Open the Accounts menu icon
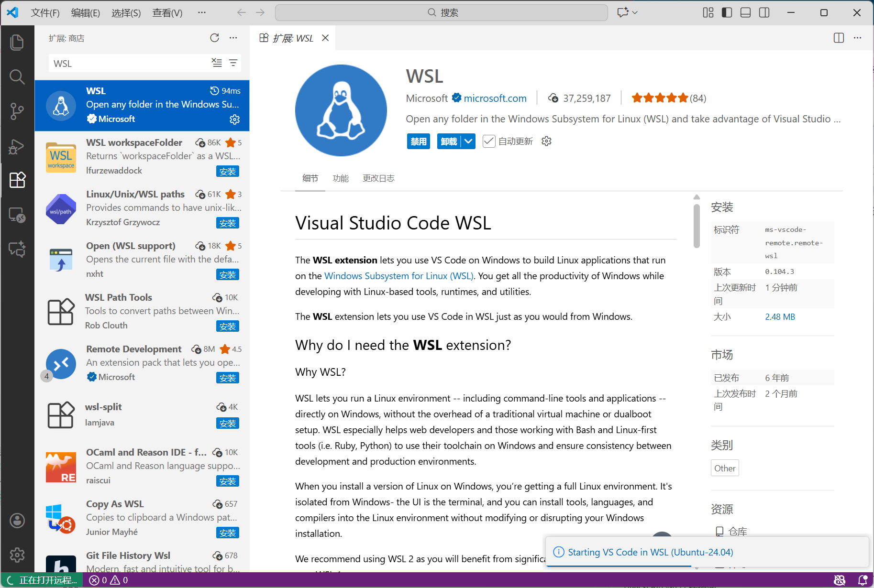Viewport: 874px width, 588px height. point(17,521)
